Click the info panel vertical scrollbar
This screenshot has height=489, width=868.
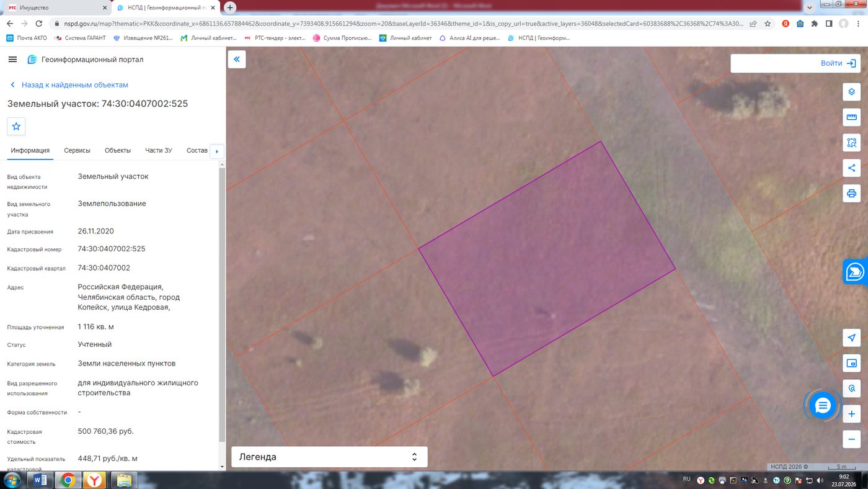pos(221,304)
